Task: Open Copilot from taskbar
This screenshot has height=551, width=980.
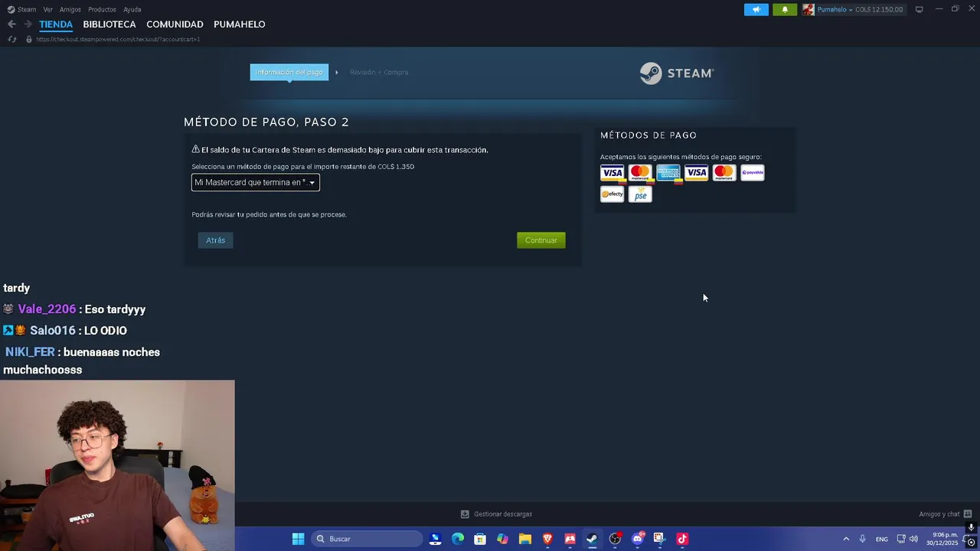Action: pyautogui.click(x=502, y=539)
